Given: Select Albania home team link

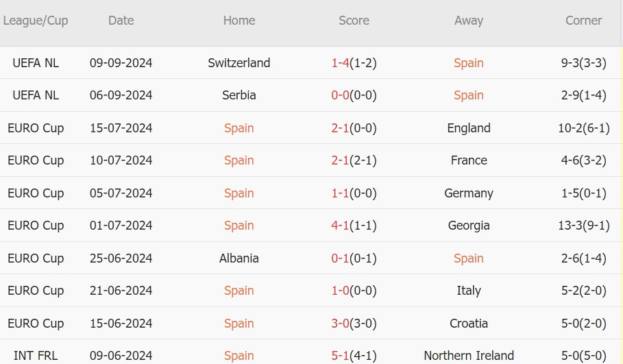Looking at the screenshot, I should 239,258.
